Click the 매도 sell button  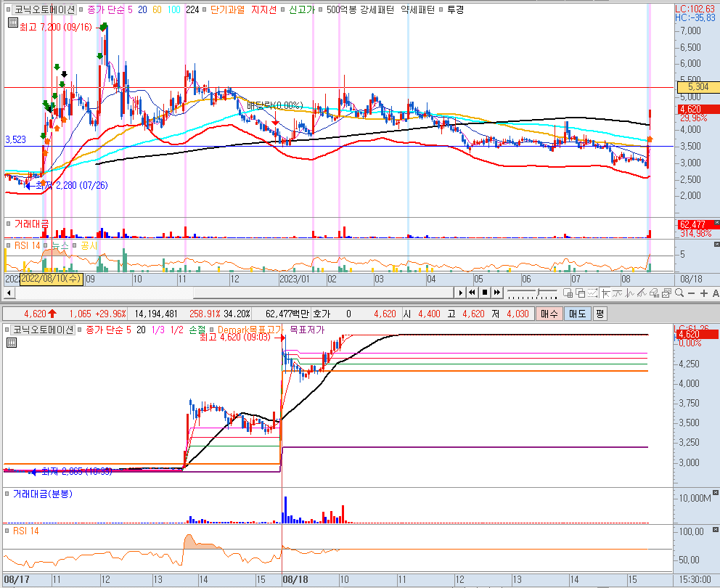pos(577,314)
